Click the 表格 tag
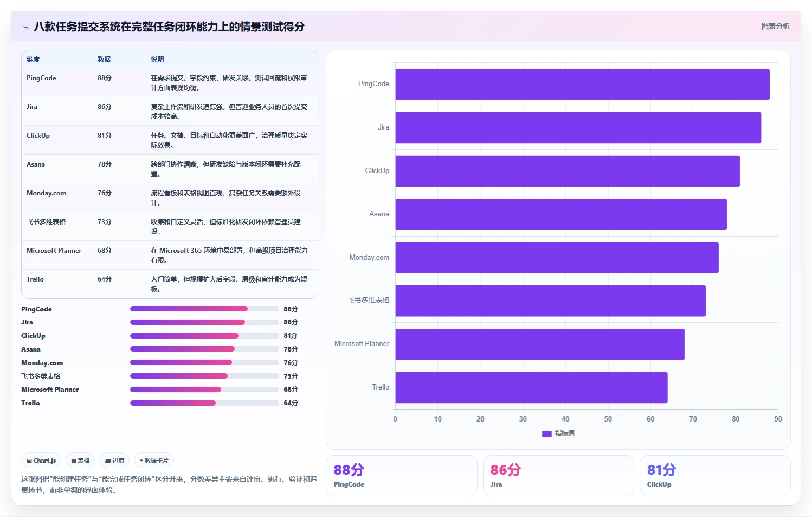 (80, 461)
